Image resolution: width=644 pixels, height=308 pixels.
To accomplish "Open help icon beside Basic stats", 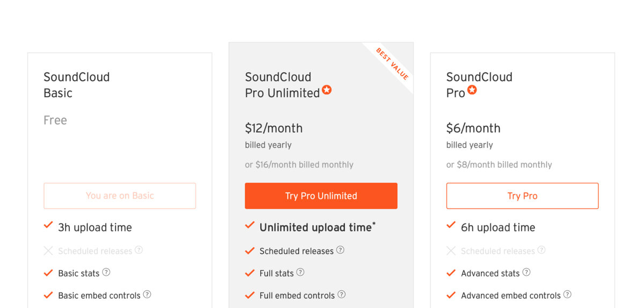I will click(106, 273).
